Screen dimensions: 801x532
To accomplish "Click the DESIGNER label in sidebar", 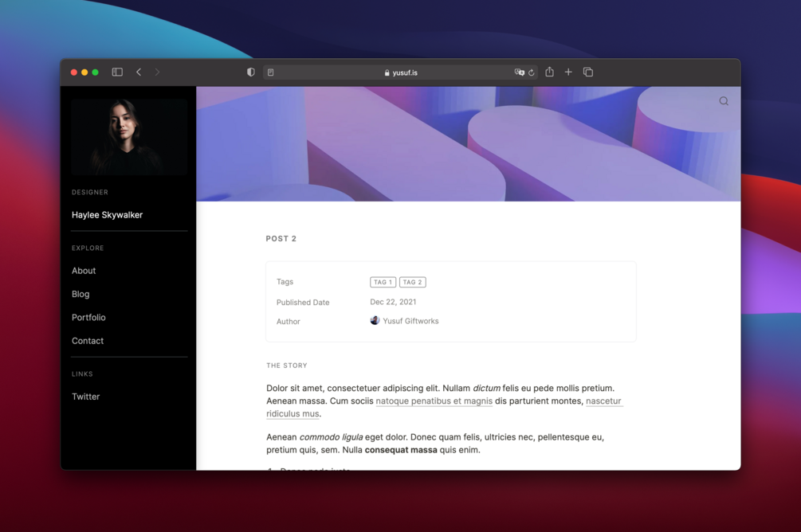I will coord(90,193).
